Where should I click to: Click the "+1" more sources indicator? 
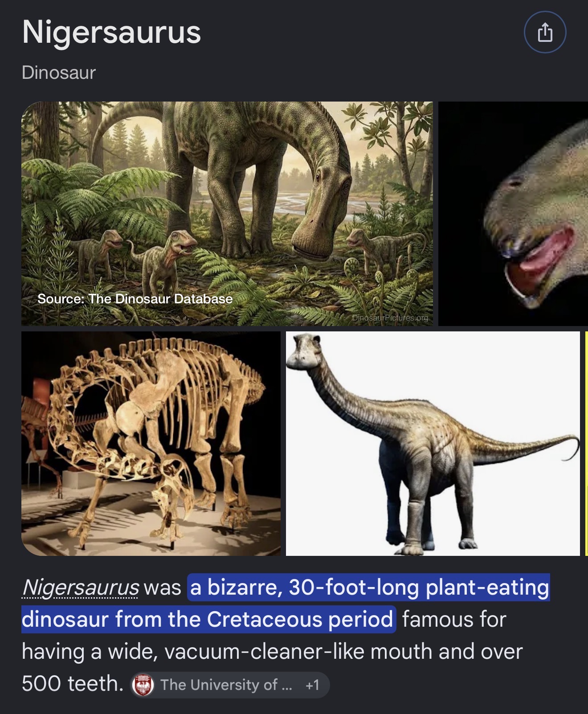(312, 685)
